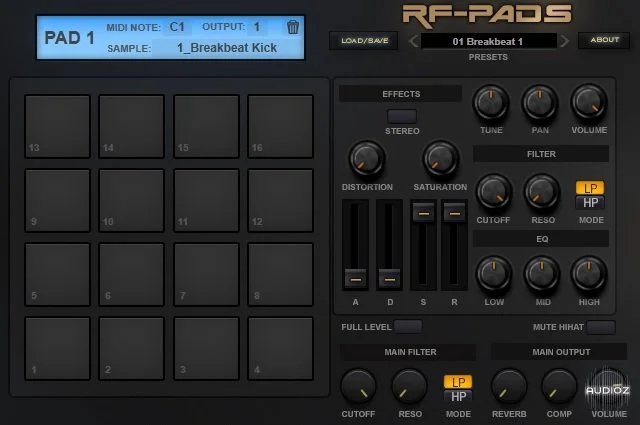
Task: Click the Main Output Comp knob
Action: pyautogui.click(x=559, y=387)
